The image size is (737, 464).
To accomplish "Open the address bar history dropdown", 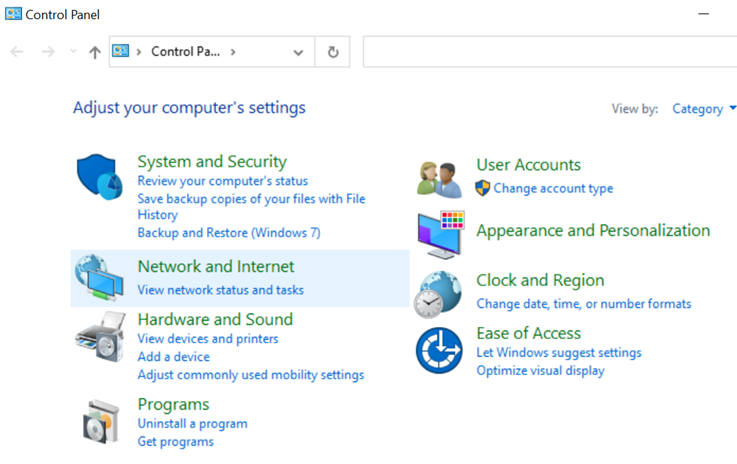I will click(298, 52).
